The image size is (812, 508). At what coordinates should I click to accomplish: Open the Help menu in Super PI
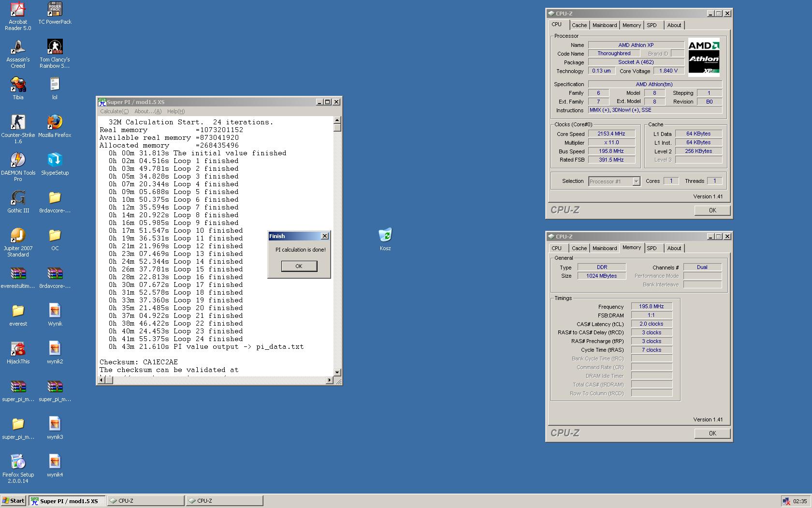pos(176,111)
